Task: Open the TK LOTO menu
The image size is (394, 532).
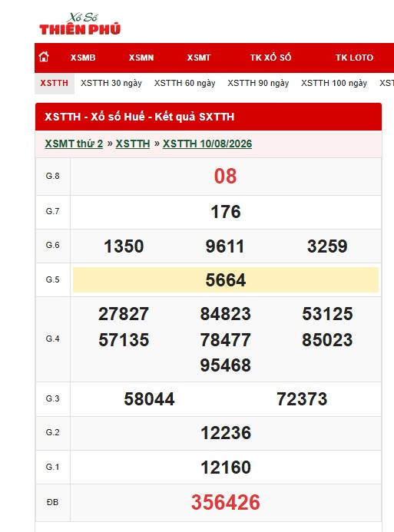Action: pyautogui.click(x=354, y=58)
